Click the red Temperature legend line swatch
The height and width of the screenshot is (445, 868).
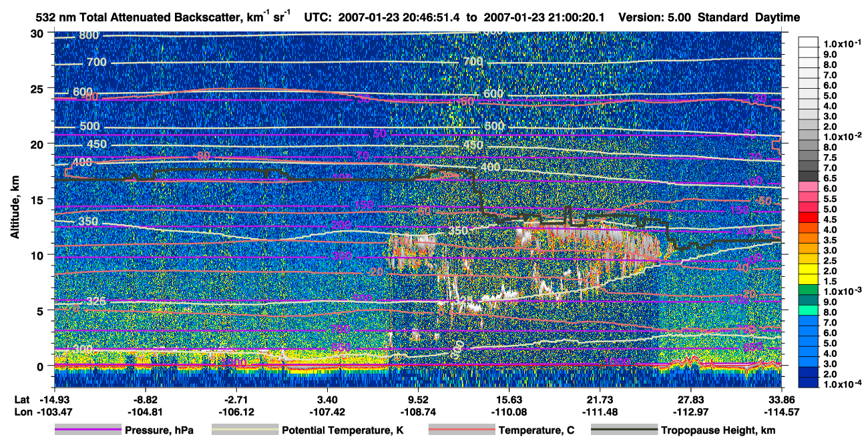pyautogui.click(x=461, y=430)
